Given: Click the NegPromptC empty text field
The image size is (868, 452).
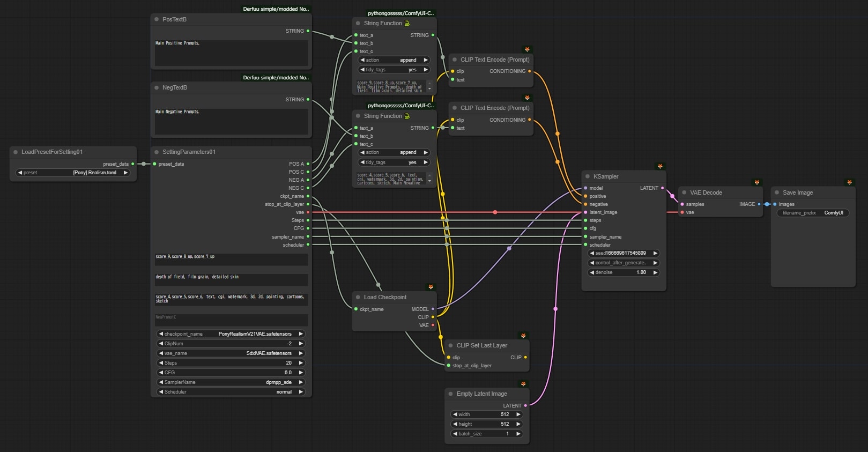Looking at the screenshot, I should point(231,320).
